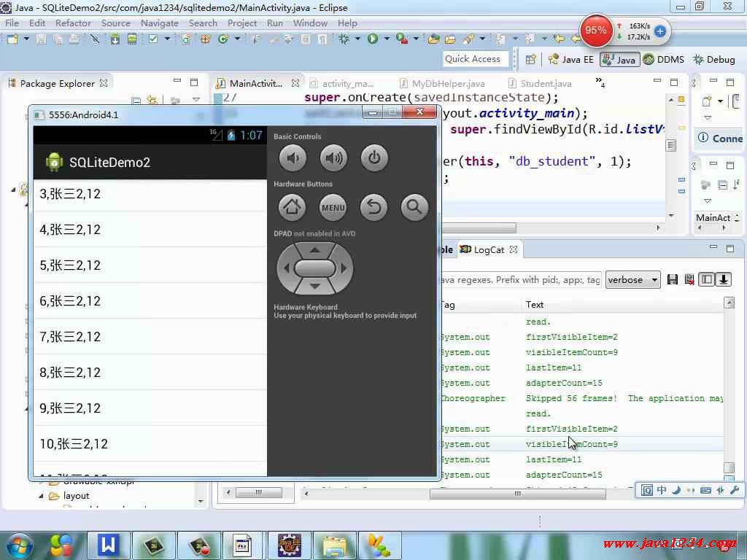Clear the LogCat log

[x=689, y=279]
